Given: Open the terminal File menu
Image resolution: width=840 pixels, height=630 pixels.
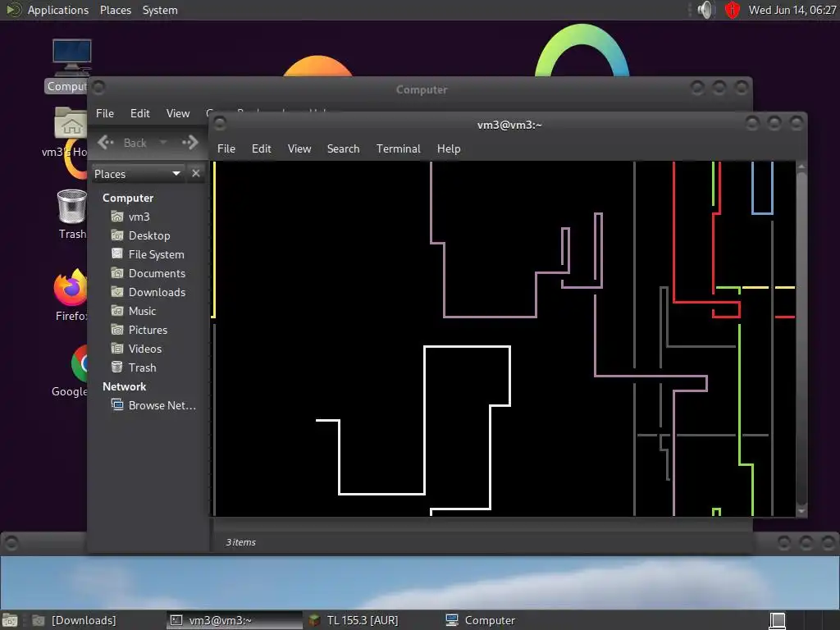Looking at the screenshot, I should tap(226, 149).
